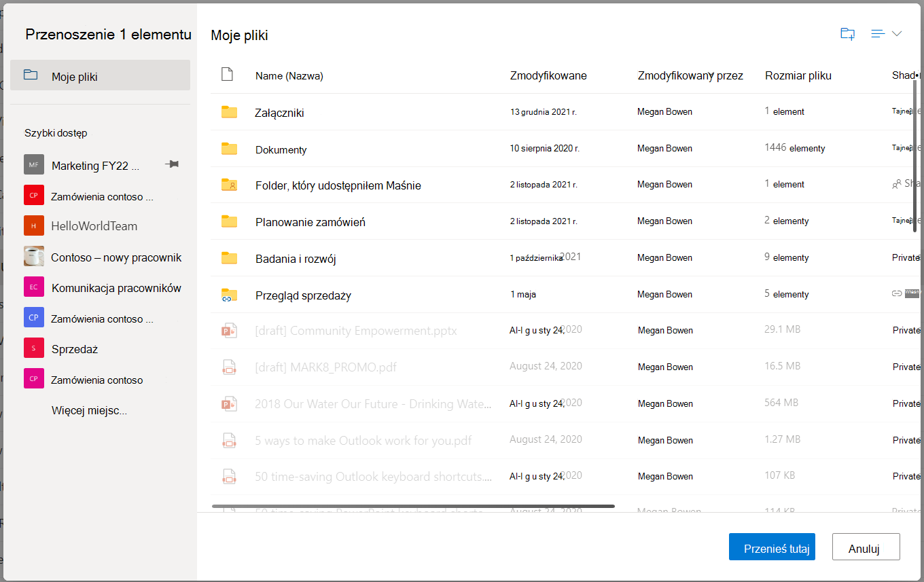Open the Planowanie zamówień folder
The image size is (924, 582).
(x=310, y=222)
